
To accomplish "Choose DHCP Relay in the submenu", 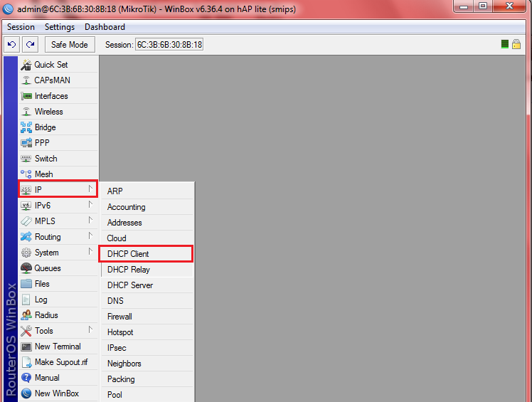I will coord(147,270).
